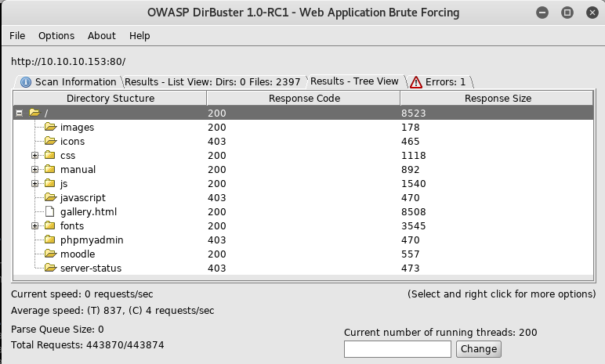The width and height of the screenshot is (605, 364).
Task: Minimize the DirBuster window
Action: (x=542, y=13)
